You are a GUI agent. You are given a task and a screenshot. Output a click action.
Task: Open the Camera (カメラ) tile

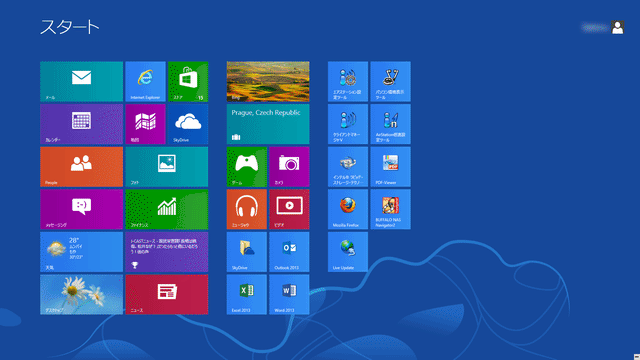pos(289,167)
